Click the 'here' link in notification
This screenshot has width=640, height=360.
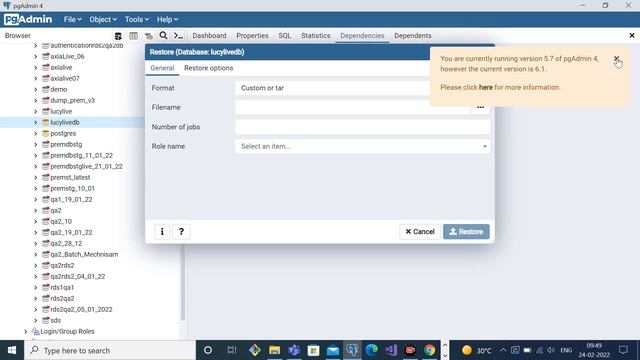point(485,87)
